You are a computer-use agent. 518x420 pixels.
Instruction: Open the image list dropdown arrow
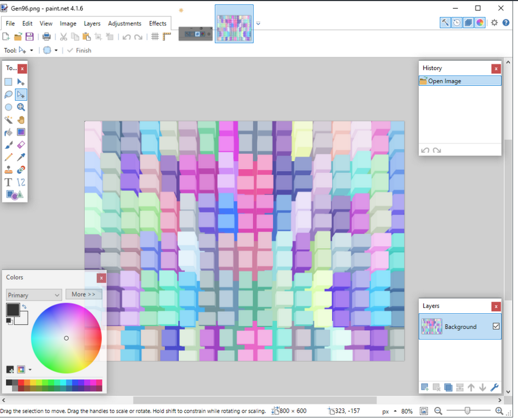point(258,23)
